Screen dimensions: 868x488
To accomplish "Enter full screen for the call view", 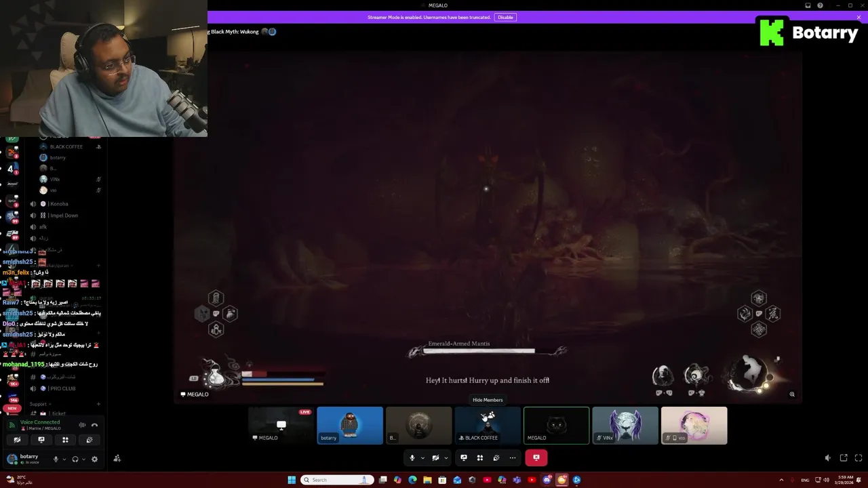I will click(859, 458).
